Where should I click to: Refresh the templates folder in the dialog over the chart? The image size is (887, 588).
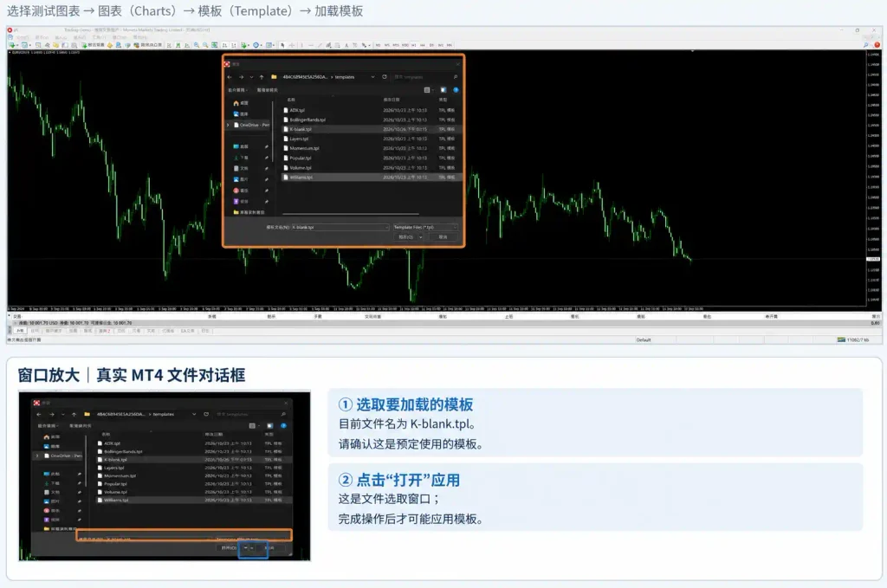pyautogui.click(x=385, y=77)
